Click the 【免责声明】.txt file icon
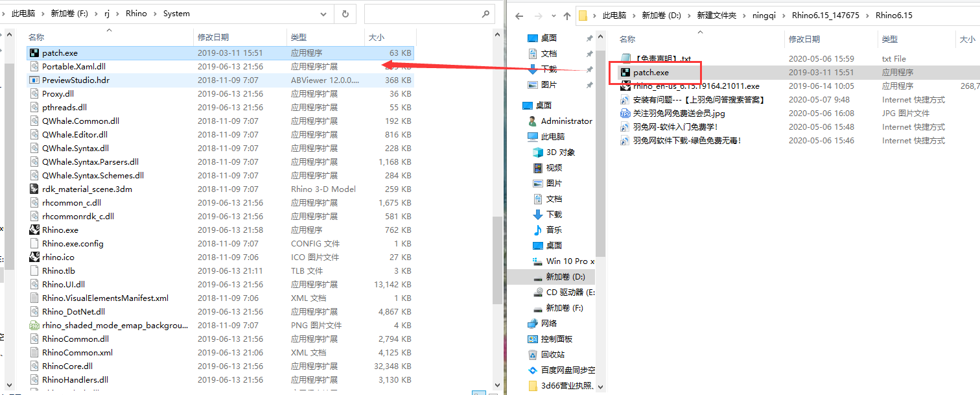The image size is (980, 395). (625, 58)
